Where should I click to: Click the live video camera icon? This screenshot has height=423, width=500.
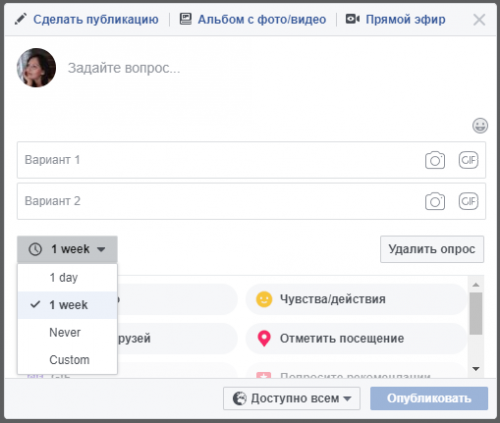352,19
